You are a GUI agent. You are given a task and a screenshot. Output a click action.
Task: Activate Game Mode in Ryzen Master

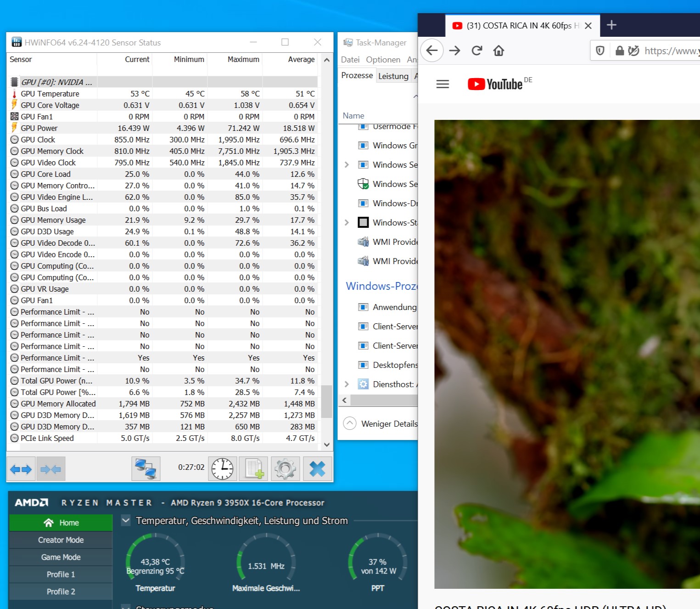click(x=60, y=557)
